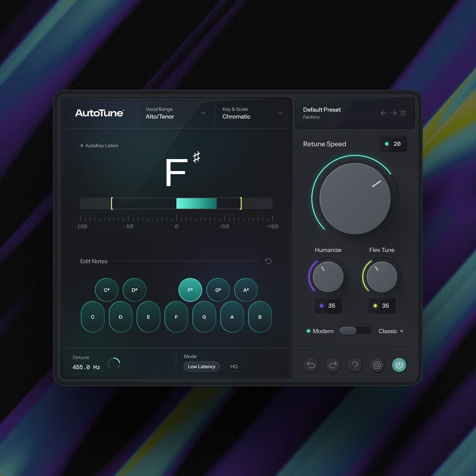Toggle the G# note key

pos(218,290)
